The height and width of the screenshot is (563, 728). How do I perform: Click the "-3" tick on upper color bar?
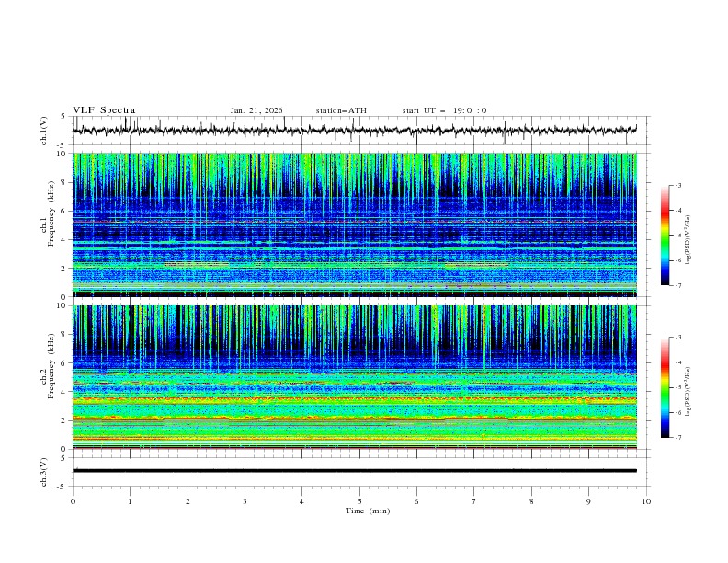(x=678, y=185)
